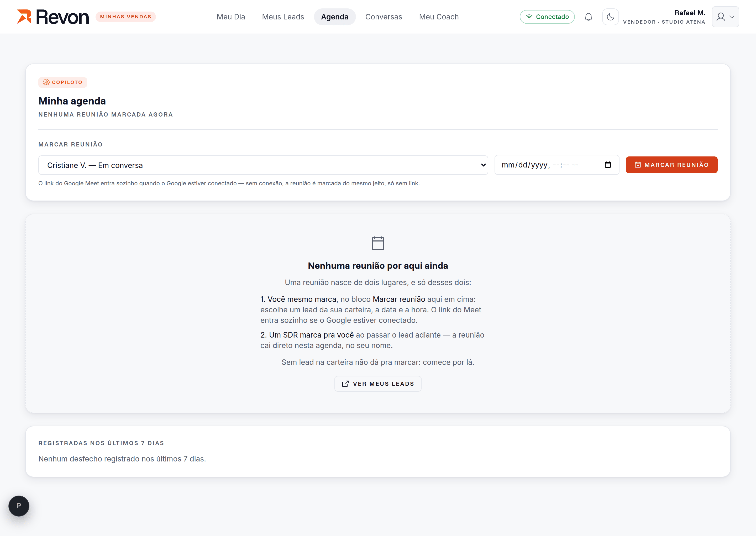Click the Conectado status badge
The width and height of the screenshot is (756, 536).
coord(547,17)
